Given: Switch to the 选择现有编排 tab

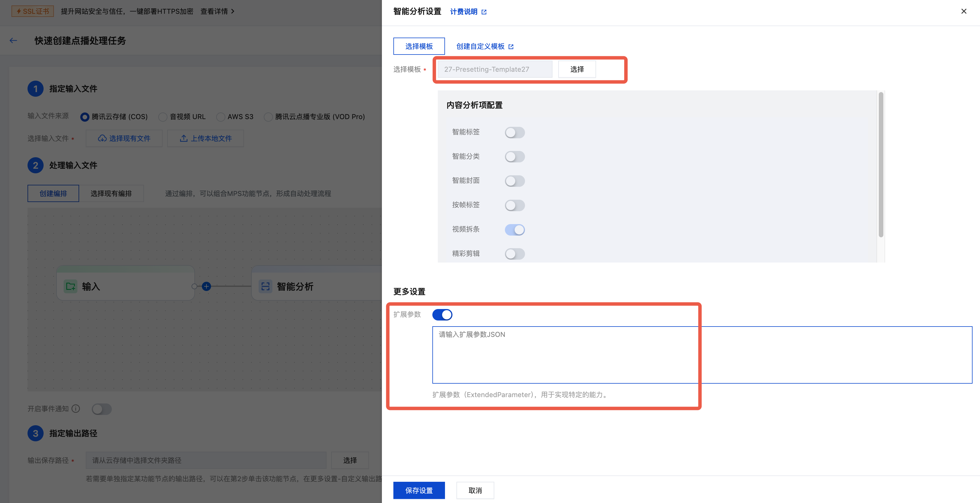Looking at the screenshot, I should tap(111, 193).
